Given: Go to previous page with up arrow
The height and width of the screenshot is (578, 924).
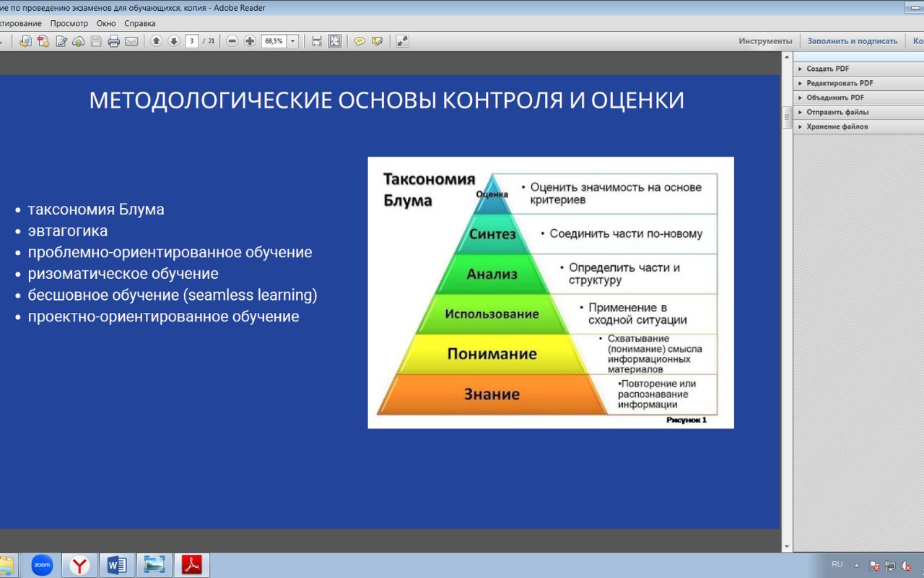Looking at the screenshot, I should click(156, 41).
